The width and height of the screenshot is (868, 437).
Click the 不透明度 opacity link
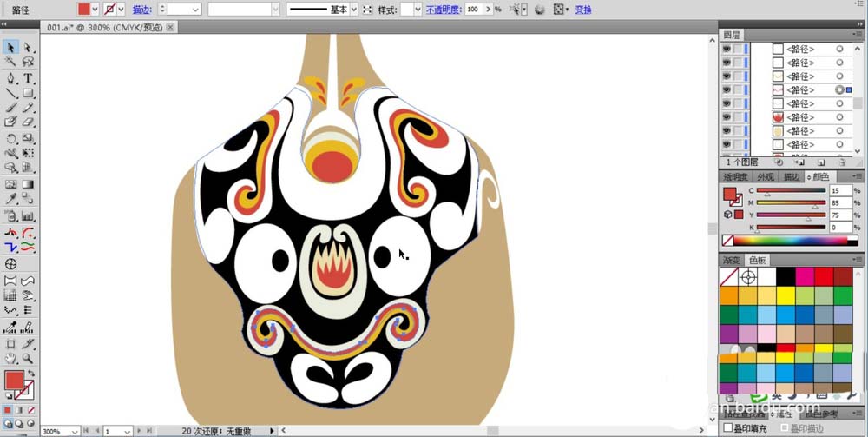(x=443, y=10)
